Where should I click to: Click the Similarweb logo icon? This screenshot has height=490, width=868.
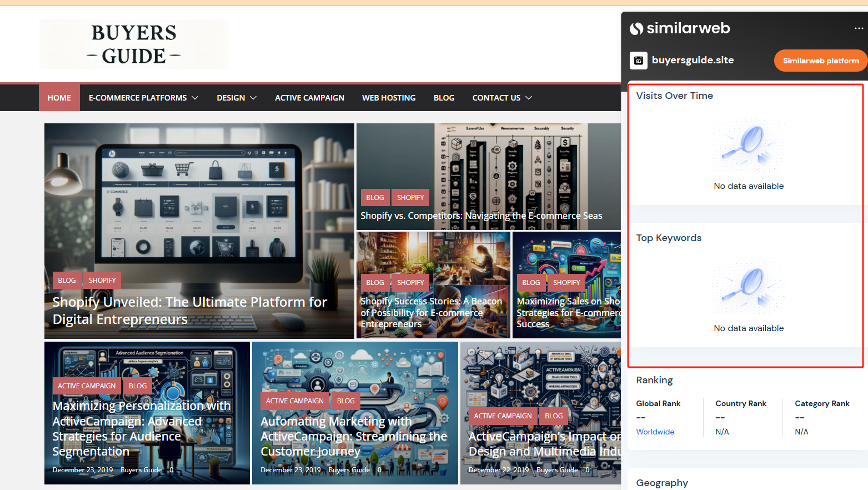(636, 28)
